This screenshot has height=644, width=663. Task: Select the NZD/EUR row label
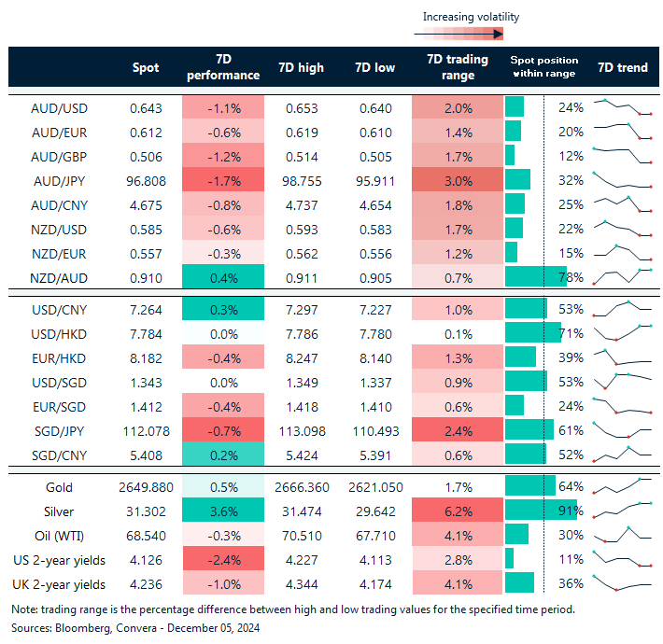click(59, 254)
